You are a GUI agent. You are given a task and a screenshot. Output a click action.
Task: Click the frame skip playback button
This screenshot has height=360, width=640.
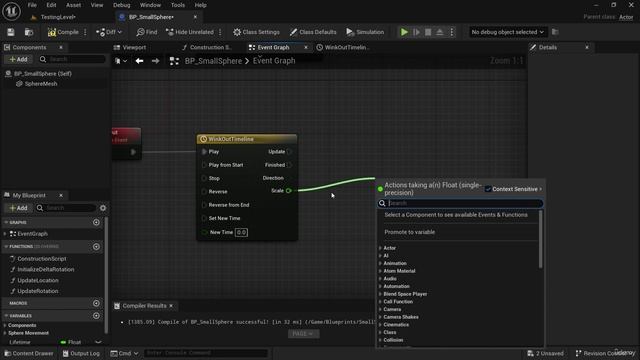pyautogui.click(x=416, y=32)
